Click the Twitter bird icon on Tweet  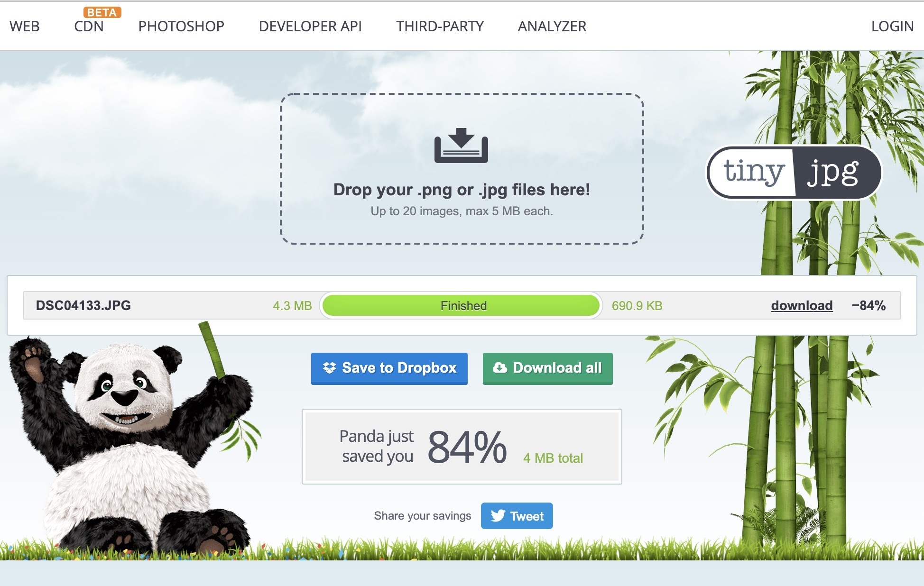498,516
